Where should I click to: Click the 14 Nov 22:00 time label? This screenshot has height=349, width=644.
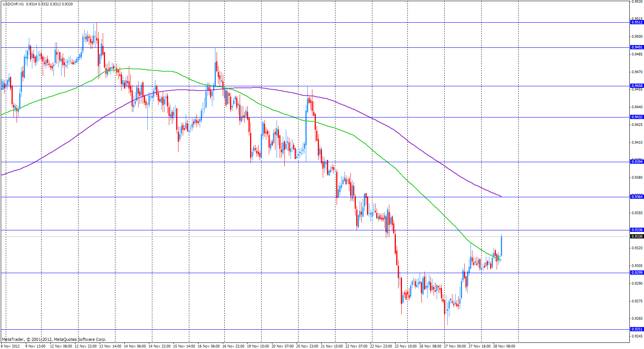(x=159, y=346)
